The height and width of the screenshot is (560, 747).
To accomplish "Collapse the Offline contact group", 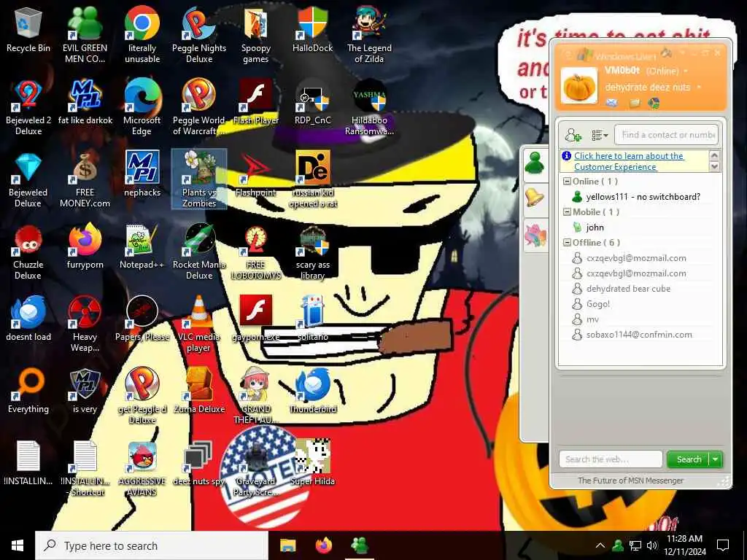I will click(567, 242).
